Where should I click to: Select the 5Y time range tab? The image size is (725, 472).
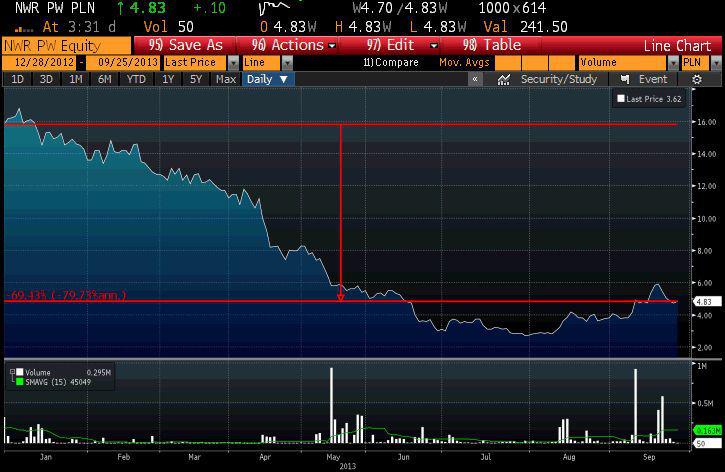click(197, 79)
